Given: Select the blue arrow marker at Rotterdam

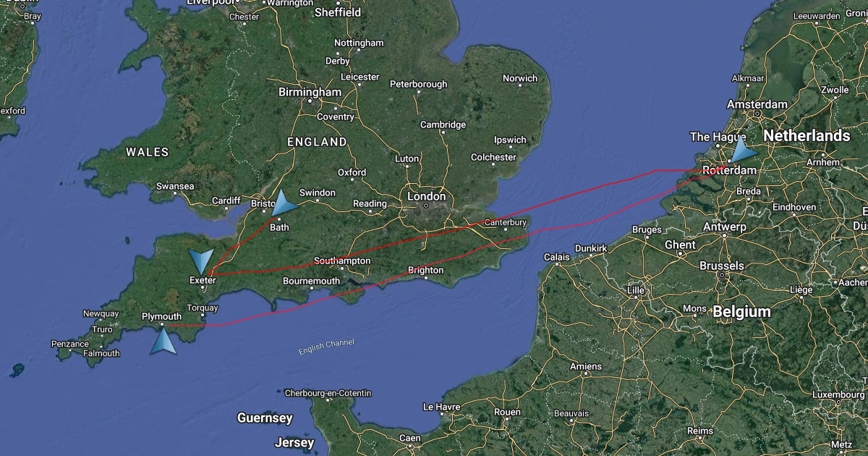Looking at the screenshot, I should pyautogui.click(x=741, y=151).
